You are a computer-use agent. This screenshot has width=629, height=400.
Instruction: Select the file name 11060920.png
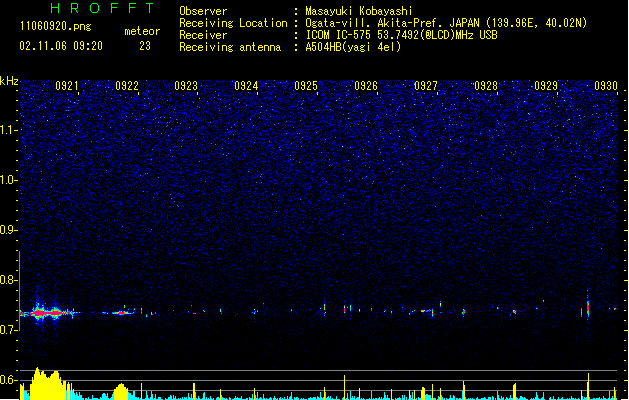[55, 27]
